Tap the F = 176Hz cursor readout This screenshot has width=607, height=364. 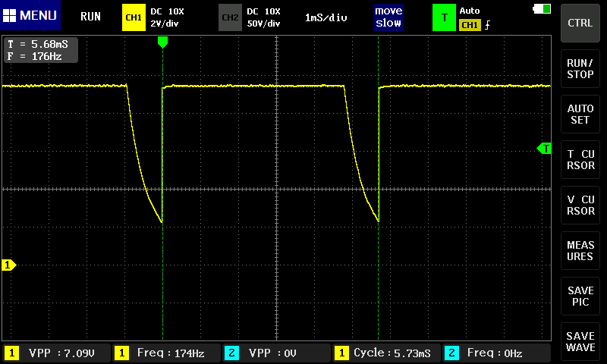pos(35,56)
